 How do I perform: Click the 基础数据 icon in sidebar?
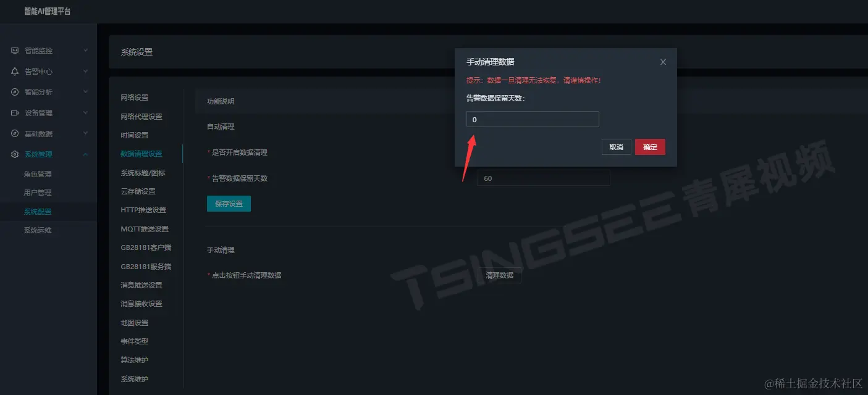[15, 134]
